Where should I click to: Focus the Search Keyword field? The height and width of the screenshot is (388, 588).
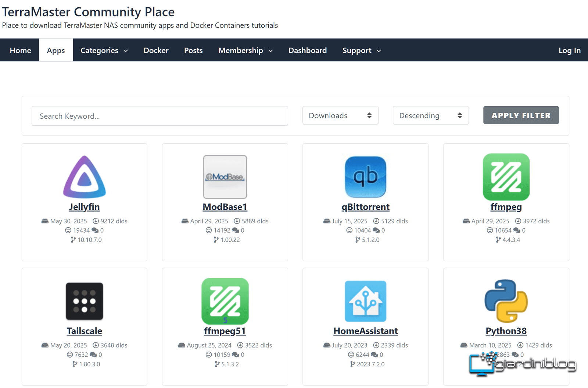160,116
